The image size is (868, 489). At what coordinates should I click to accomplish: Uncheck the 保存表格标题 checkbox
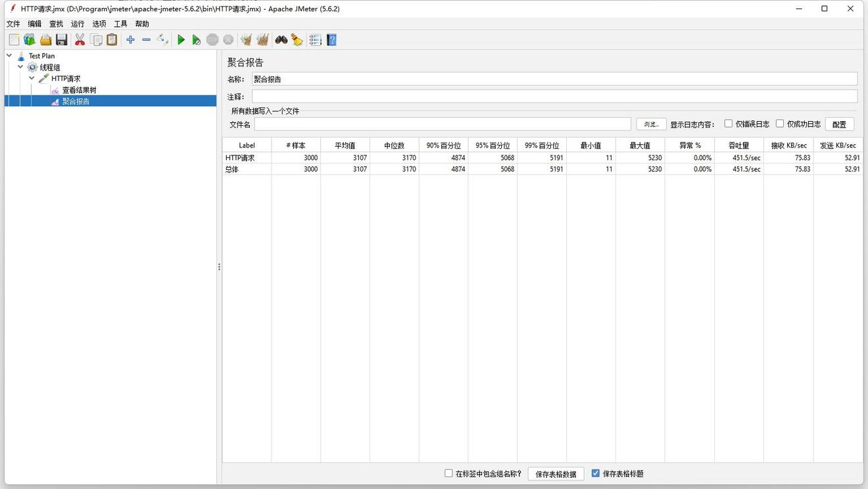[x=596, y=473]
